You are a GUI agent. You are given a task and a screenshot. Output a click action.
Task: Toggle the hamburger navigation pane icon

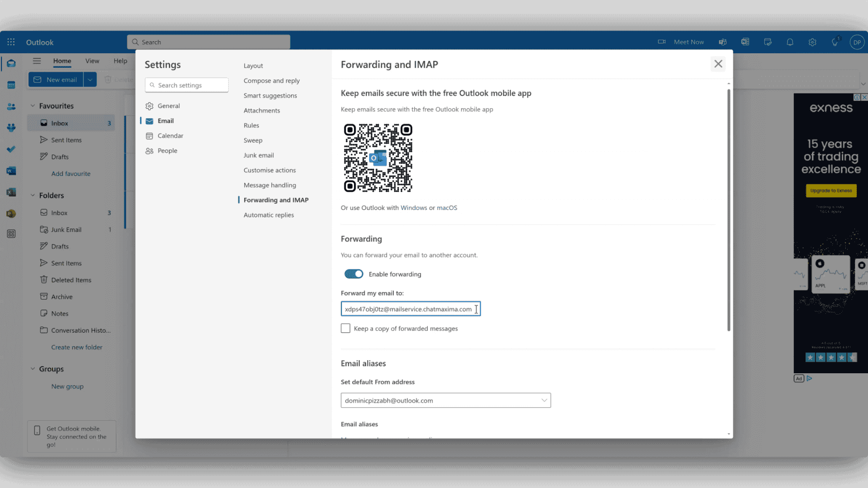pos(37,61)
